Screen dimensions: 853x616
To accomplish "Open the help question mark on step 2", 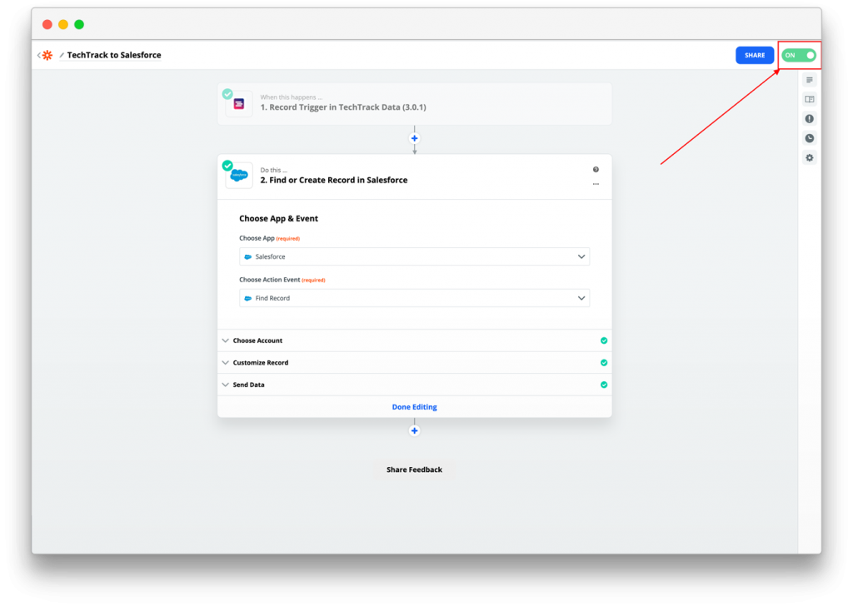I will (x=596, y=170).
